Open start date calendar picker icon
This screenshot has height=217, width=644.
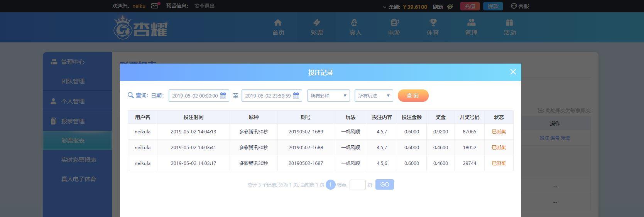point(223,96)
